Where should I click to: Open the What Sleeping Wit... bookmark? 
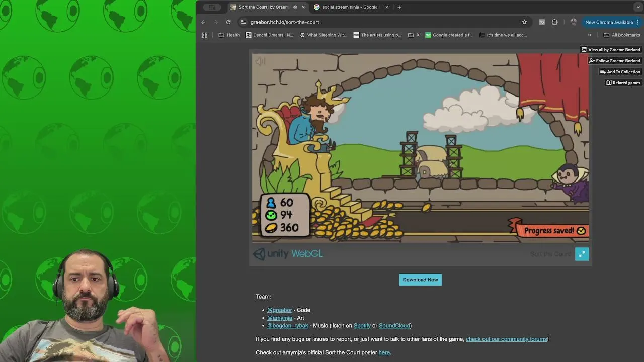[323, 35]
